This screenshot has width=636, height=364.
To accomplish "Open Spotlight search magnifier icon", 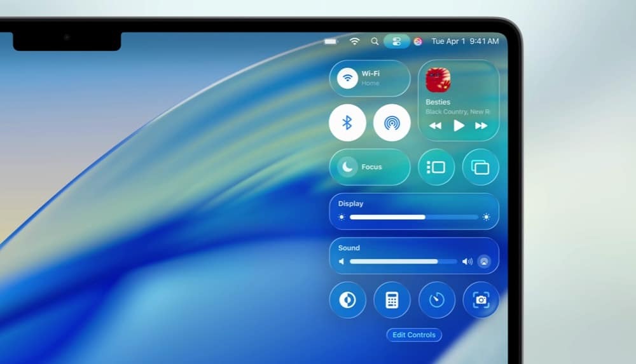I will coord(375,41).
